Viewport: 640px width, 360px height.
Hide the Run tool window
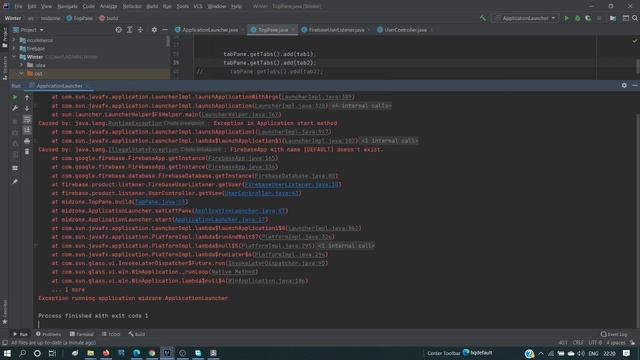pyautogui.click(x=635, y=85)
